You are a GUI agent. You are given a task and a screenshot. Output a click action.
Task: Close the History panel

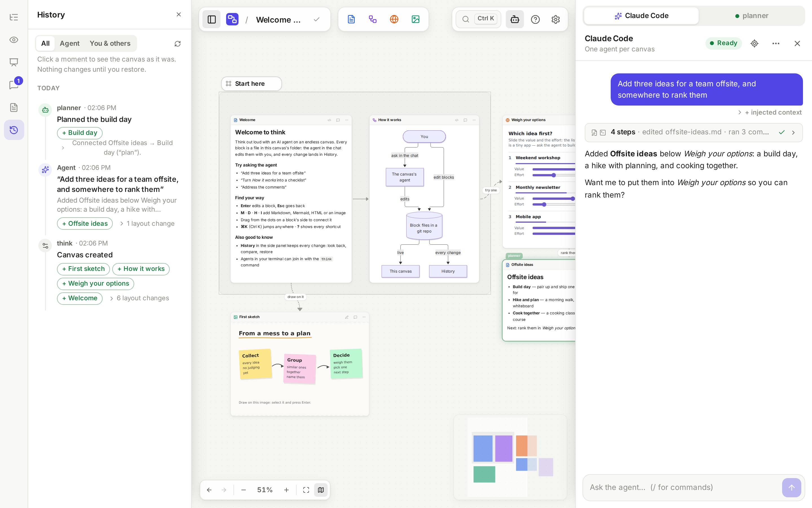[x=178, y=14]
